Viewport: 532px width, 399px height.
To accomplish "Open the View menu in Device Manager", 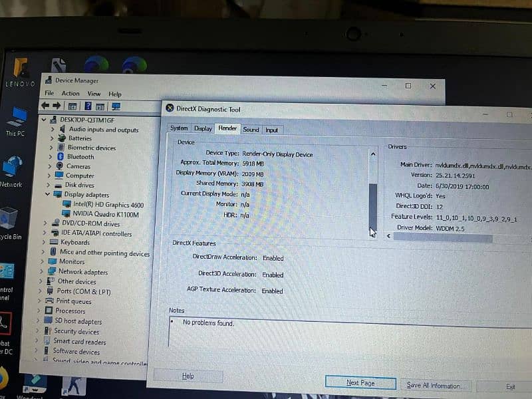I will tap(94, 94).
